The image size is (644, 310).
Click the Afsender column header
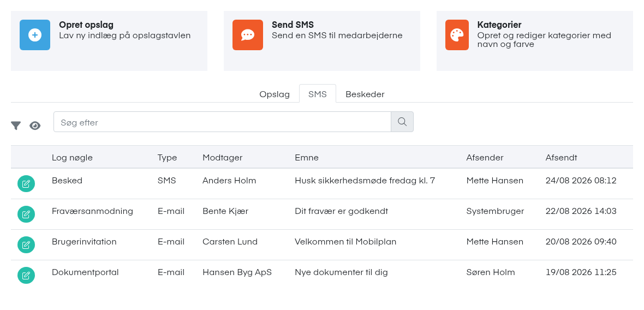485,158
